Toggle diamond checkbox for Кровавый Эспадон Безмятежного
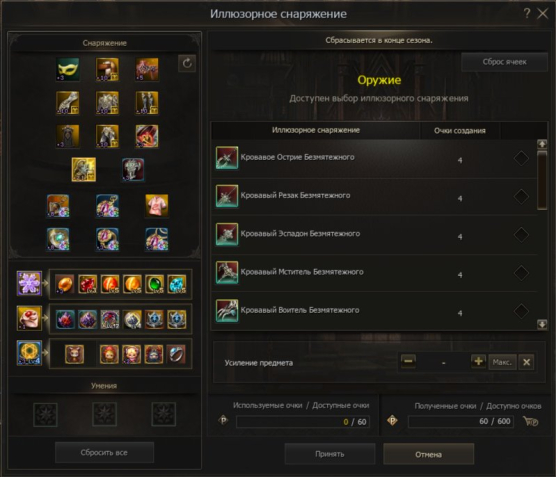Image resolution: width=556 pixels, height=477 pixels. pos(521,235)
